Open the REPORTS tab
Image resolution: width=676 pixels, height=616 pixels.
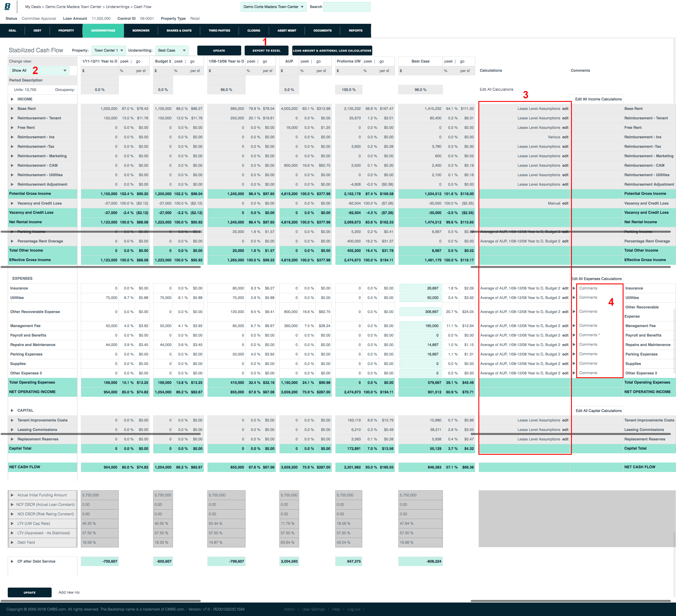click(x=355, y=30)
